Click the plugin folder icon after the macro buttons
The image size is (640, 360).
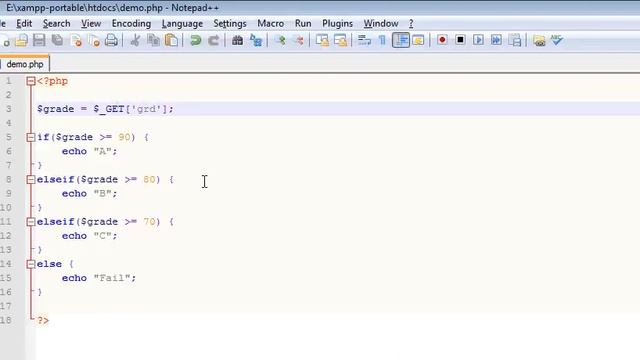pyautogui.click(x=539, y=40)
